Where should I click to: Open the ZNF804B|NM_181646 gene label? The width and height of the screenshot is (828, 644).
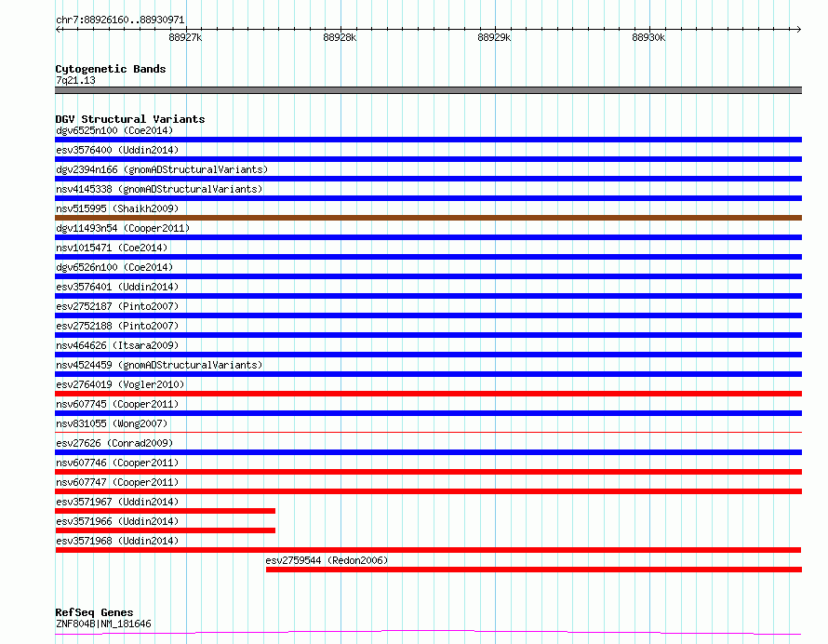click(103, 624)
